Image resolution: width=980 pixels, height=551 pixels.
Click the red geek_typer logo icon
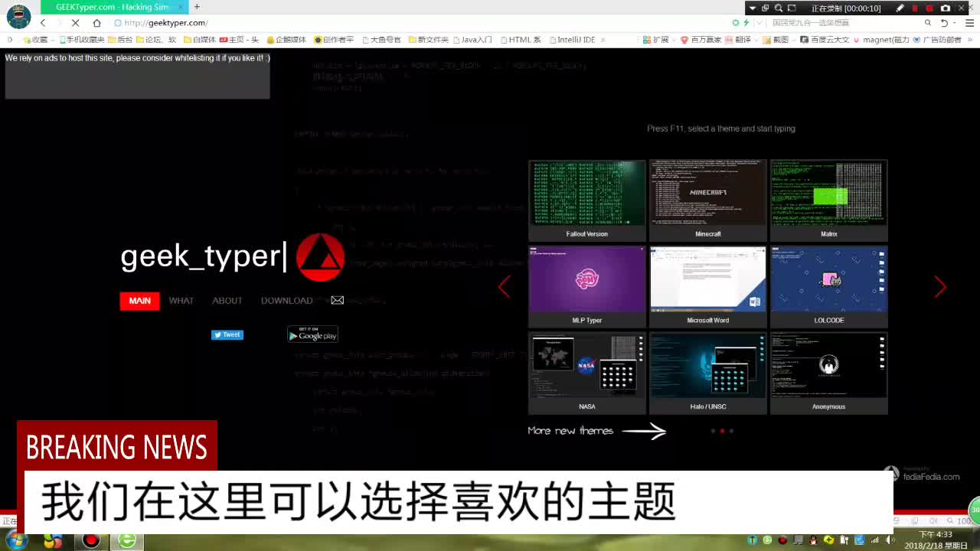tap(320, 257)
